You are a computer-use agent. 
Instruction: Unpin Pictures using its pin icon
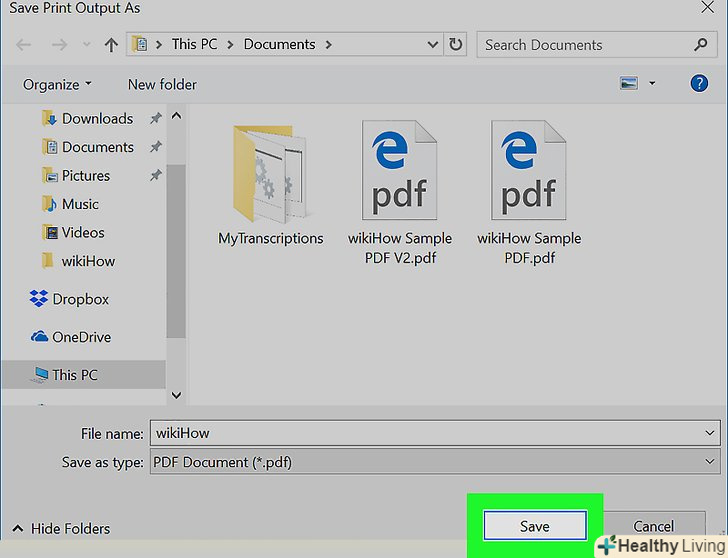point(156,175)
